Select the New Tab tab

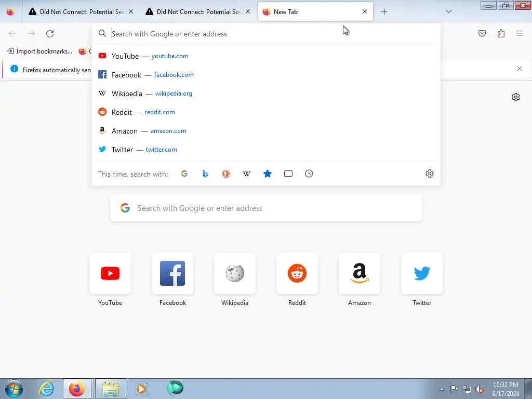tap(315, 11)
